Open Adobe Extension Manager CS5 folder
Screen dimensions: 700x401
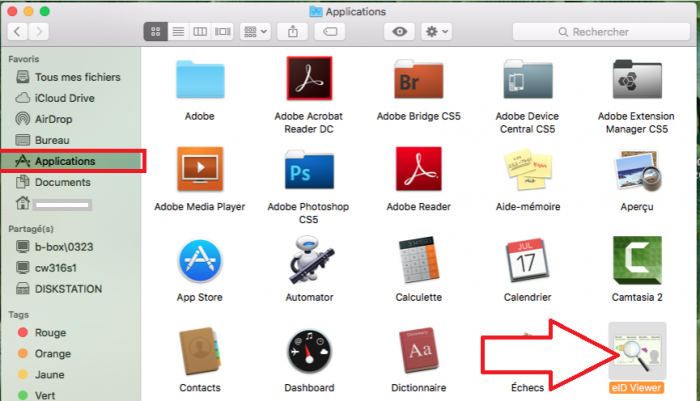[637, 79]
